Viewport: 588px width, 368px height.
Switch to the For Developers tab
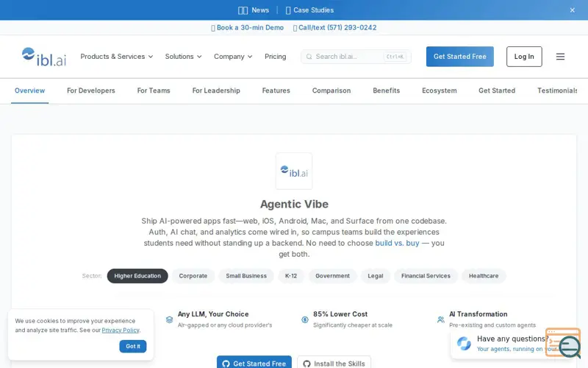(90, 91)
